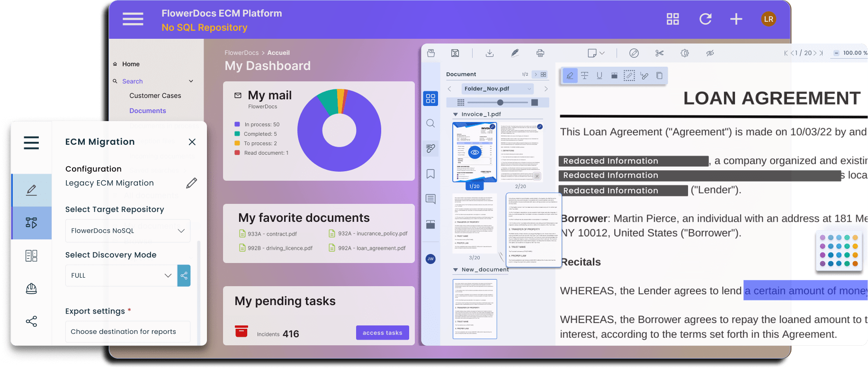Open the Folder_Nov.pdf dropdown

coord(498,88)
